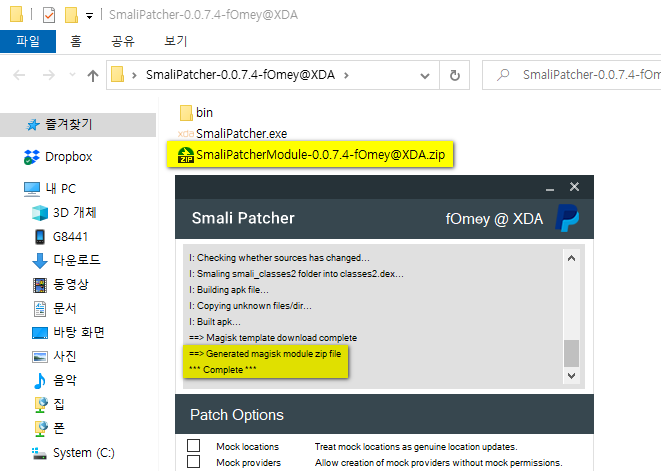
Task: Expand the path chevron after SmaliPatcher folder
Action: click(x=347, y=75)
